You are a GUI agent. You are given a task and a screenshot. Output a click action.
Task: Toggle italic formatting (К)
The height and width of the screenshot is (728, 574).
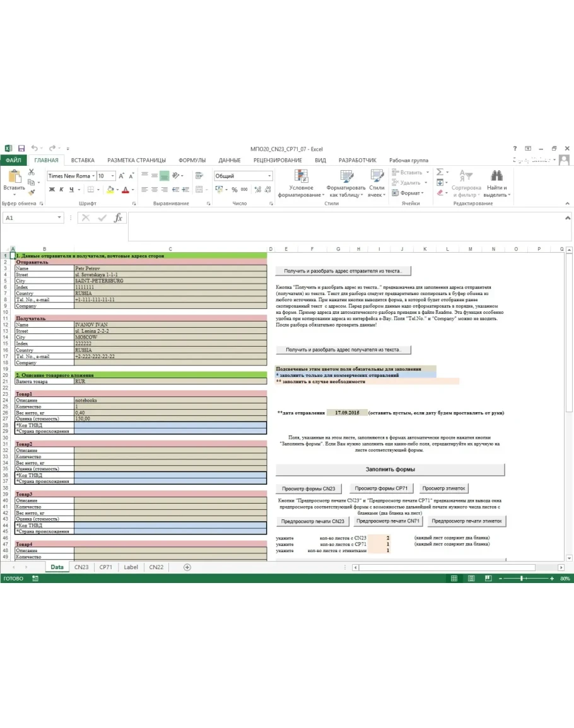click(62, 190)
